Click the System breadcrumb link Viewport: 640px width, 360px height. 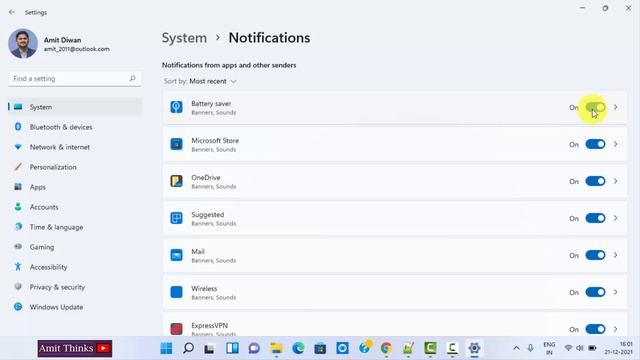[184, 38]
